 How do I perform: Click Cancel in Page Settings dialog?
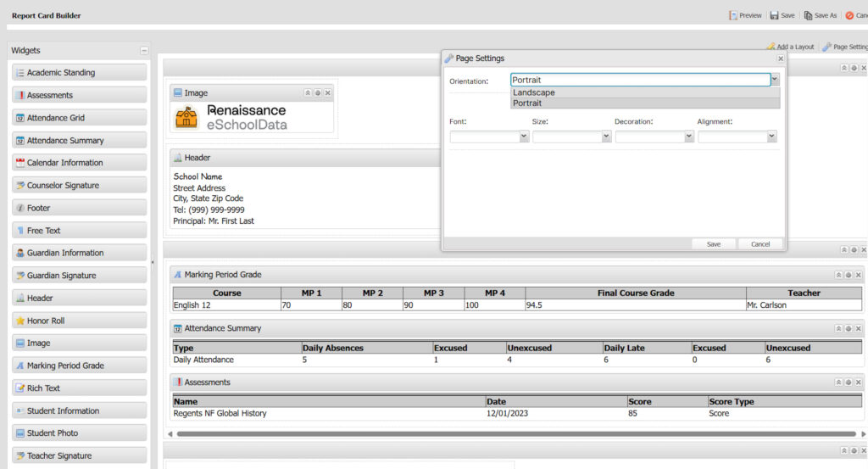[x=760, y=244]
